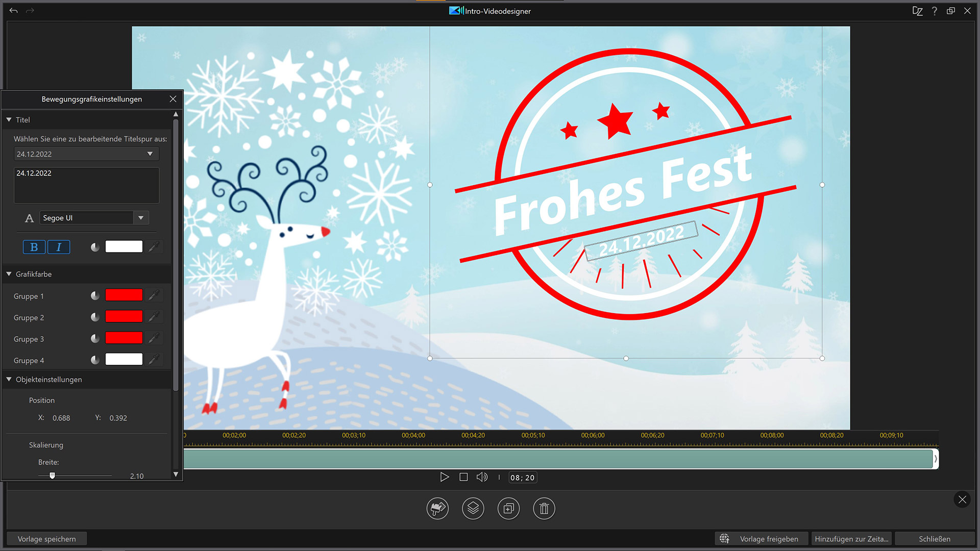Collapse the Objekteinstellungen section

9,380
